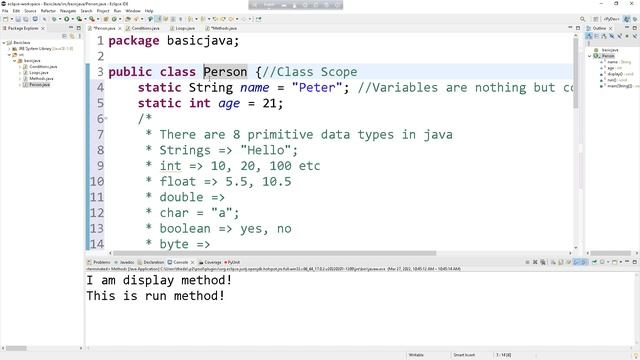Switch to the Methods.java editor tab

pos(221,28)
